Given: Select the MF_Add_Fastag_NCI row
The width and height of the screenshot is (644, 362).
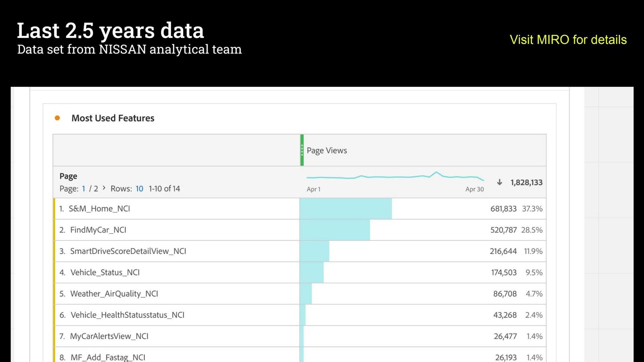Looking at the screenshot, I should 300,355.
